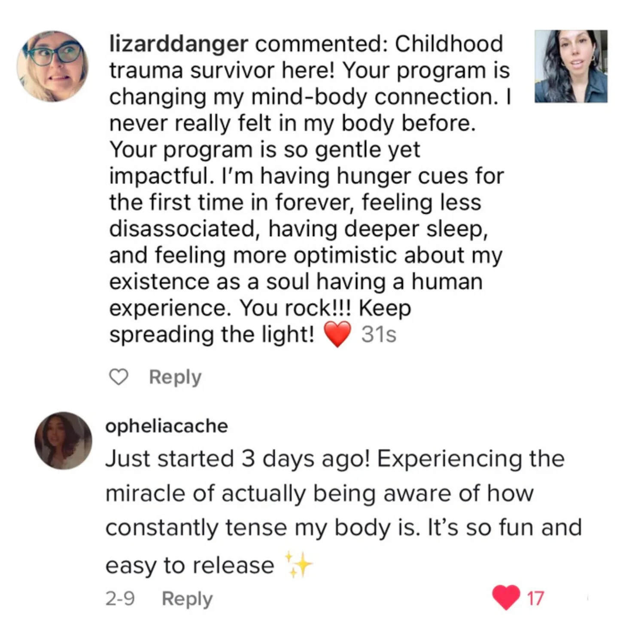
Task: Tap the line "Your program is so gentle yet"
Action: point(264,149)
